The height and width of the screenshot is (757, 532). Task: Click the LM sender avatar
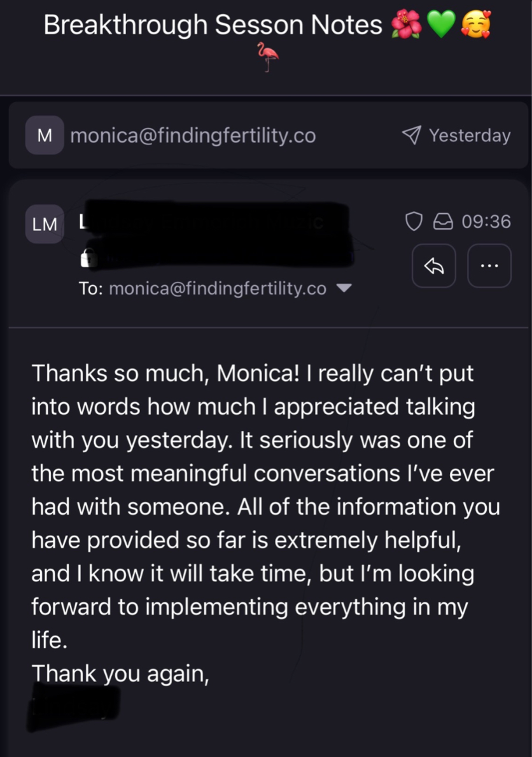[x=44, y=224]
